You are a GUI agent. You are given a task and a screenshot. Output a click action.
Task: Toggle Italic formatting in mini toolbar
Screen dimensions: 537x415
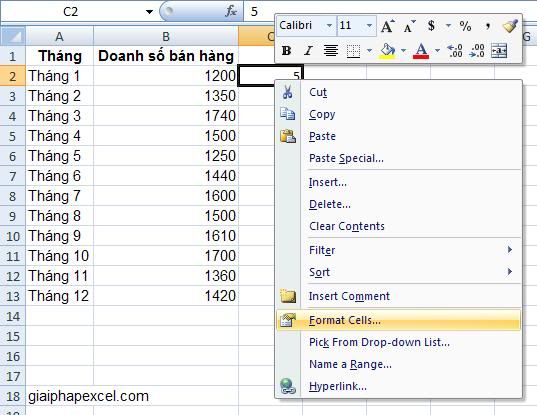tap(308, 51)
